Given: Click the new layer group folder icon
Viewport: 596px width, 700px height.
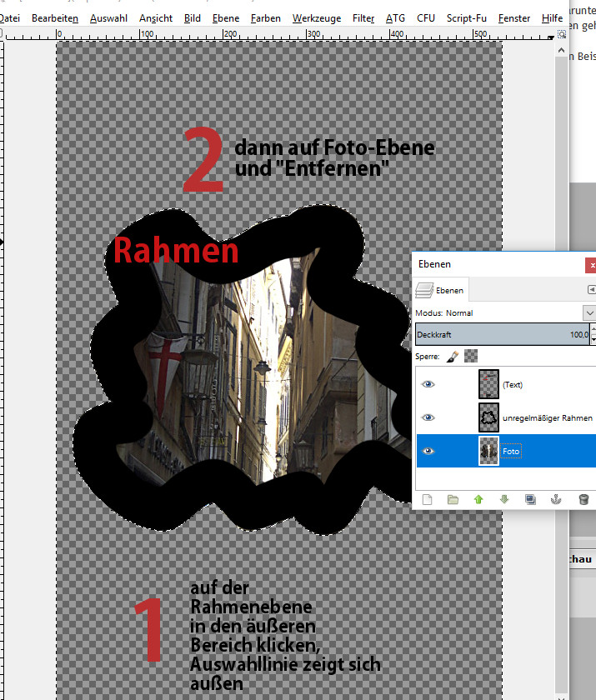Looking at the screenshot, I should click(x=453, y=500).
